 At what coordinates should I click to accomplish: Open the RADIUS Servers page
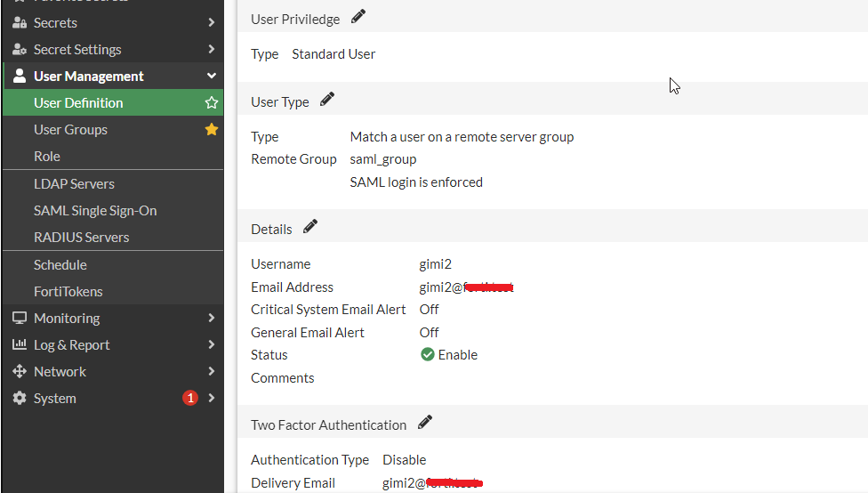[x=82, y=238]
